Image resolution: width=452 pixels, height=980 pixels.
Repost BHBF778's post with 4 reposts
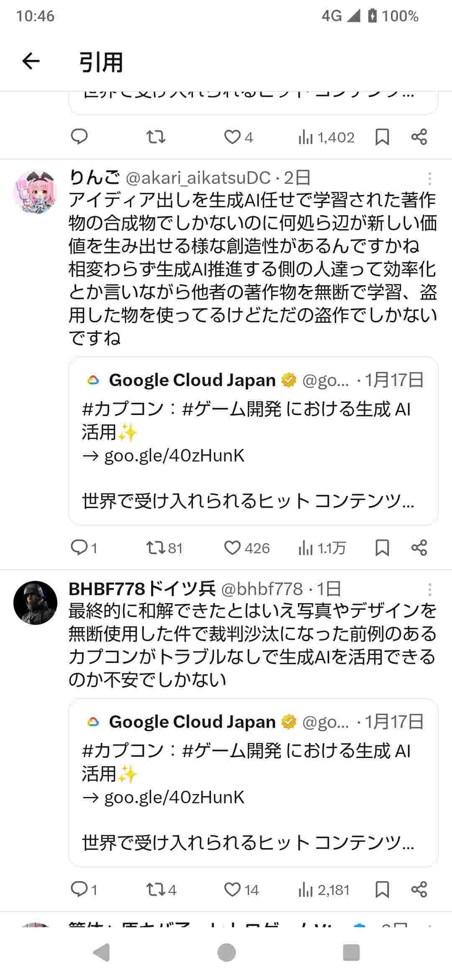pyautogui.click(x=155, y=889)
